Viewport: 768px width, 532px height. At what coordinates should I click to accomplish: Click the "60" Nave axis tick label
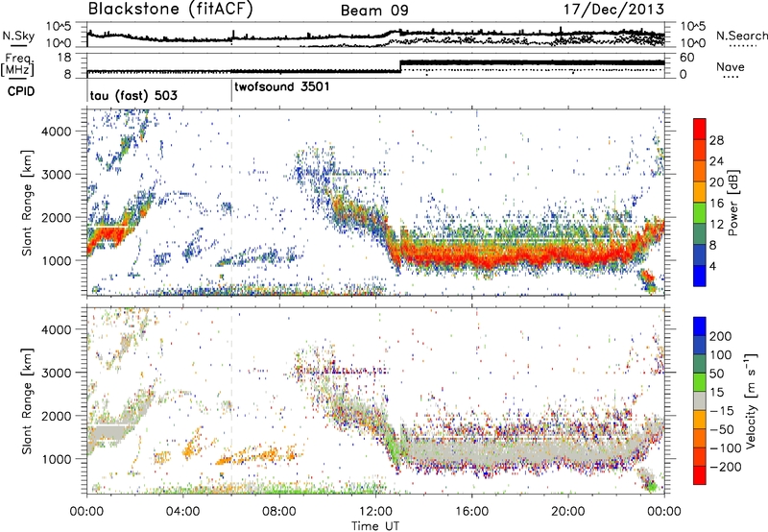687,58
